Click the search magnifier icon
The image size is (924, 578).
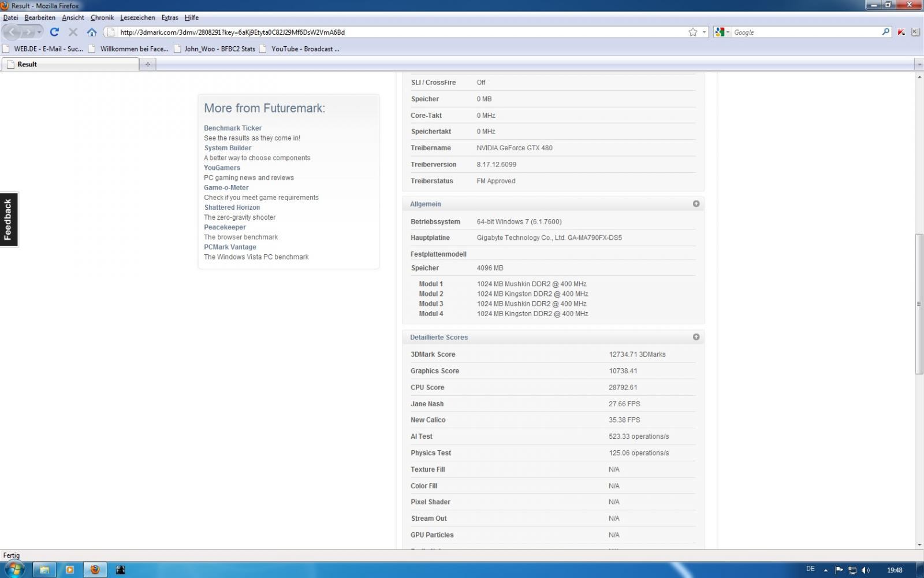(x=886, y=32)
